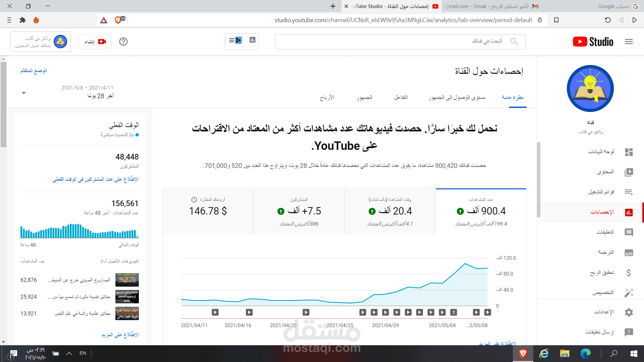Open Subtitles (الترجمة) sidebar item
644x362 pixels.
(592, 252)
